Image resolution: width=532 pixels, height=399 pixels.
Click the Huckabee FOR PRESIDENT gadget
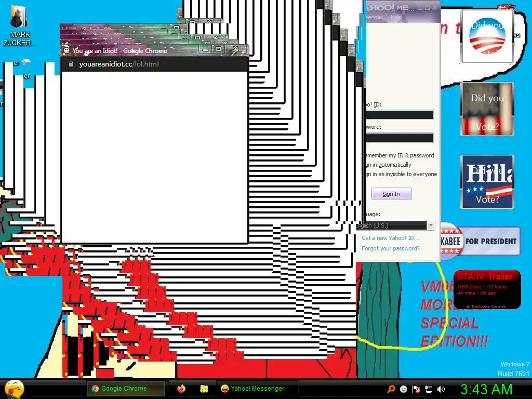(480, 241)
